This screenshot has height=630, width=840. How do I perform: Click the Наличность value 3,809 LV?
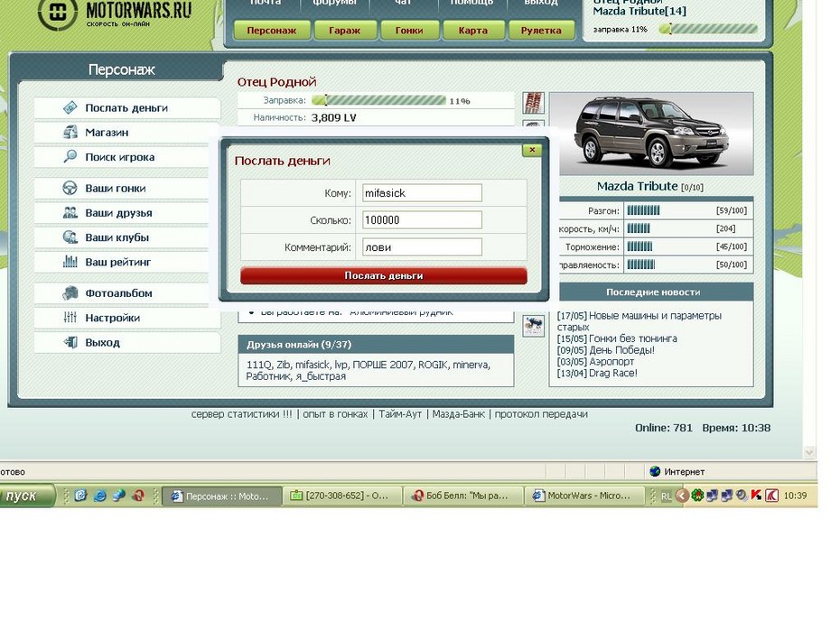pyautogui.click(x=333, y=117)
